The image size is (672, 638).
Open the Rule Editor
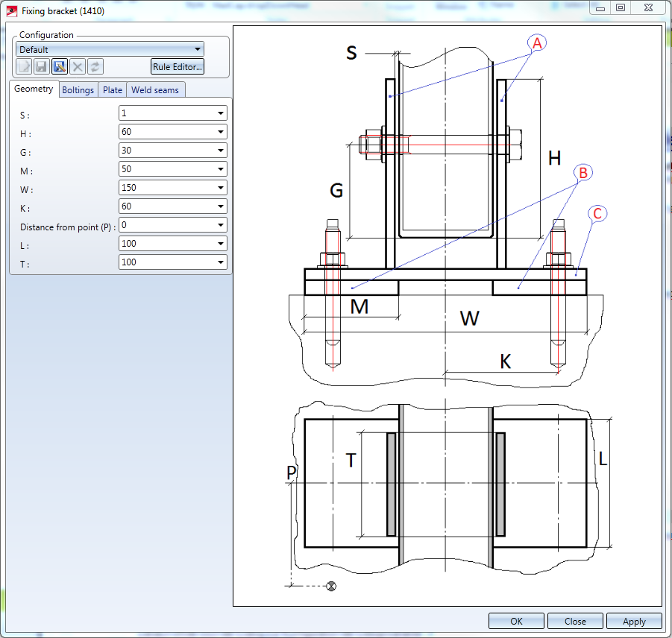pyautogui.click(x=178, y=67)
